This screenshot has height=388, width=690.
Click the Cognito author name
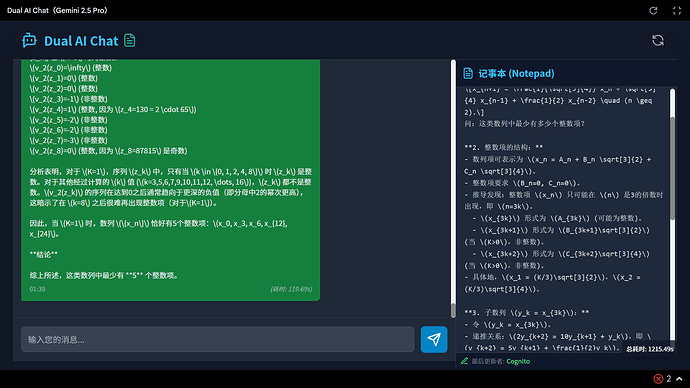pos(518,361)
